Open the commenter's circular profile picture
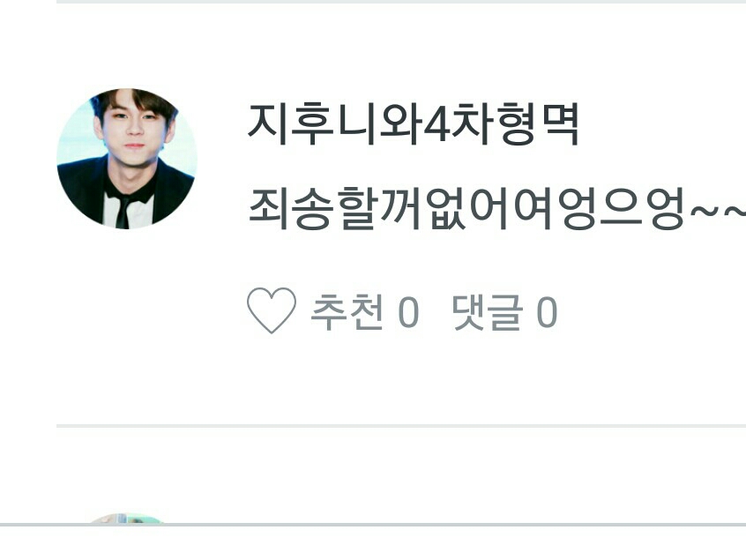 (x=127, y=159)
